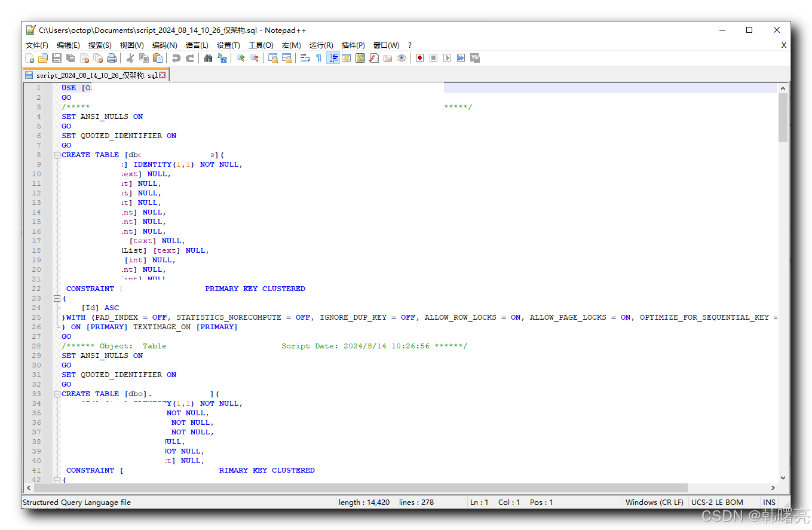Close document with menu bar X
The image size is (812, 530).
(784, 45)
